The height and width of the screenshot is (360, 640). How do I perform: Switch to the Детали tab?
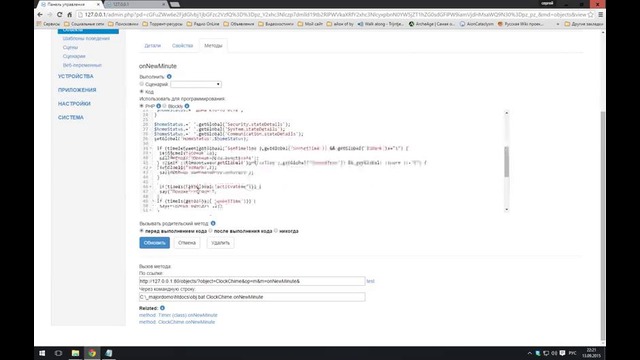coord(153,46)
